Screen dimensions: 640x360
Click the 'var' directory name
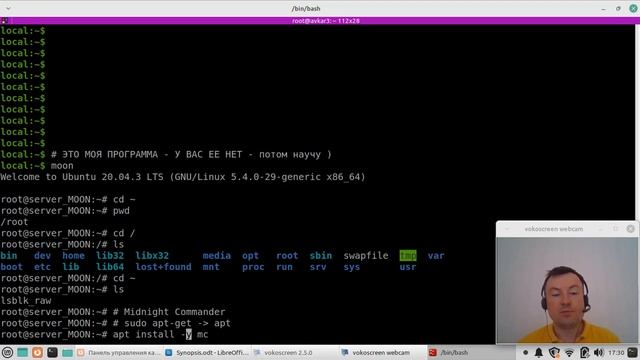point(436,256)
